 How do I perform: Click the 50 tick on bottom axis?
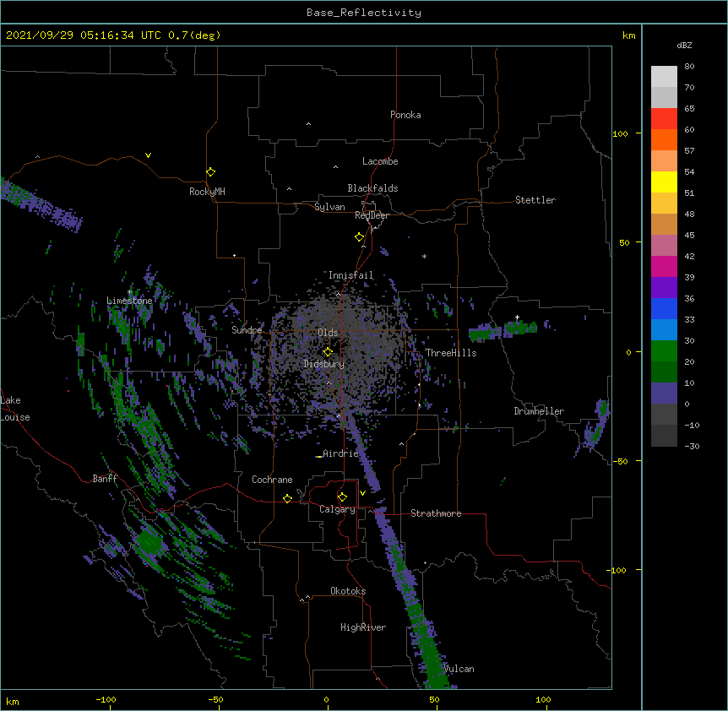click(x=435, y=699)
